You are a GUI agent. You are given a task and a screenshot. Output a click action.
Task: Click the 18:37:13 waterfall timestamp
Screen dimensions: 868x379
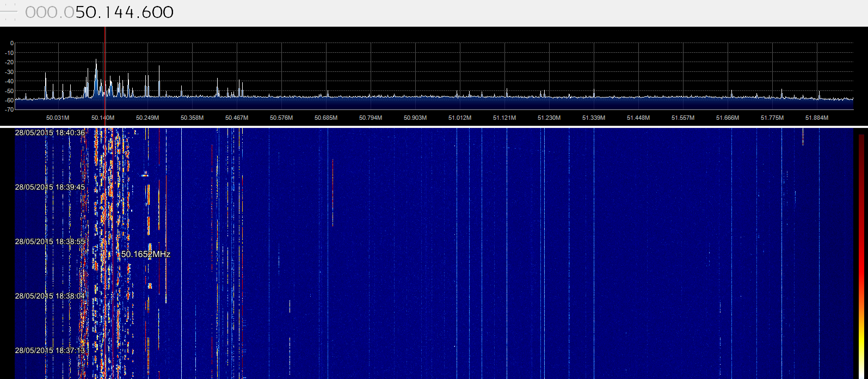(x=50, y=351)
